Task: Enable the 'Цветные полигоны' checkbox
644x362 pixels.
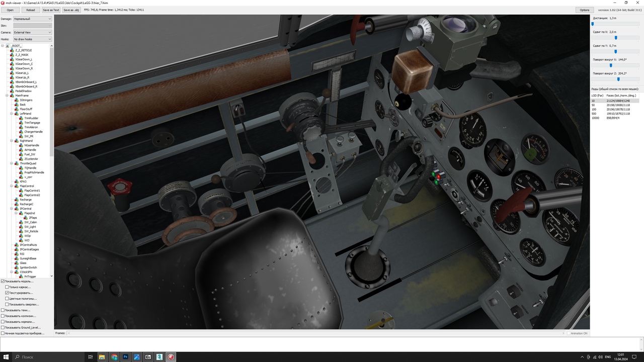Action: (7, 299)
